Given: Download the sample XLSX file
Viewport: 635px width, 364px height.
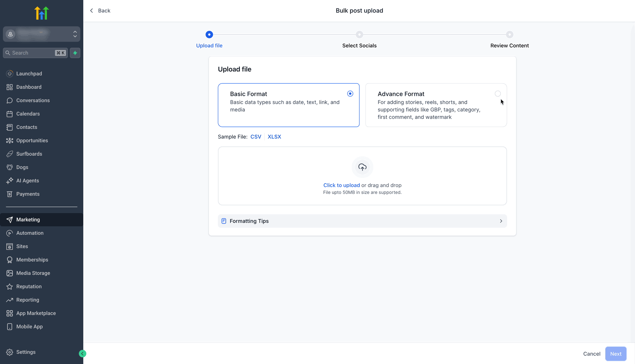Looking at the screenshot, I should pos(274,137).
